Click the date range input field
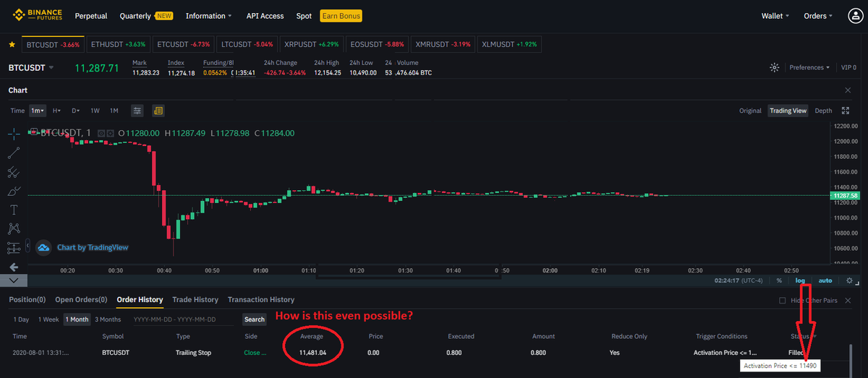868x378 pixels. [x=184, y=319]
